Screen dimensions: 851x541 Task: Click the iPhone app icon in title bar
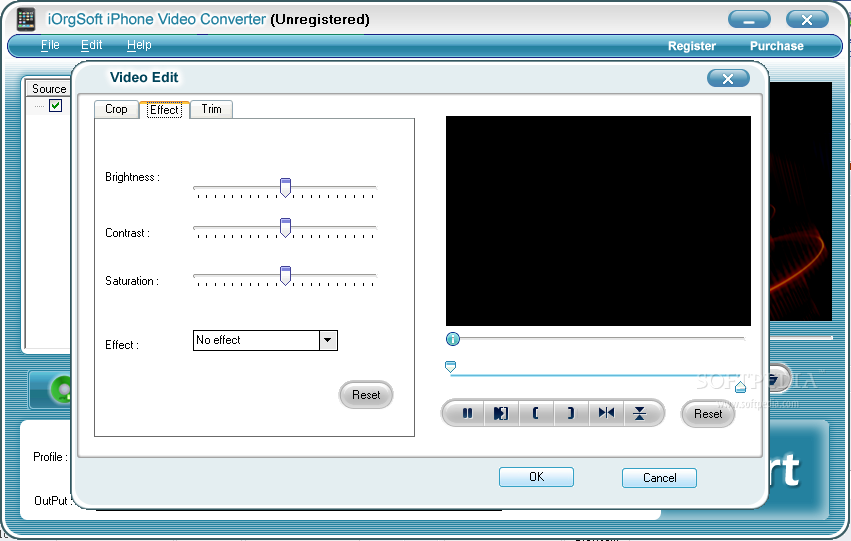[x=26, y=20]
